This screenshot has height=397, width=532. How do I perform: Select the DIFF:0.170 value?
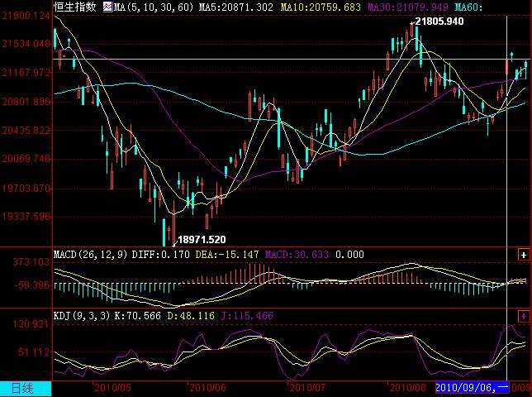pos(160,255)
